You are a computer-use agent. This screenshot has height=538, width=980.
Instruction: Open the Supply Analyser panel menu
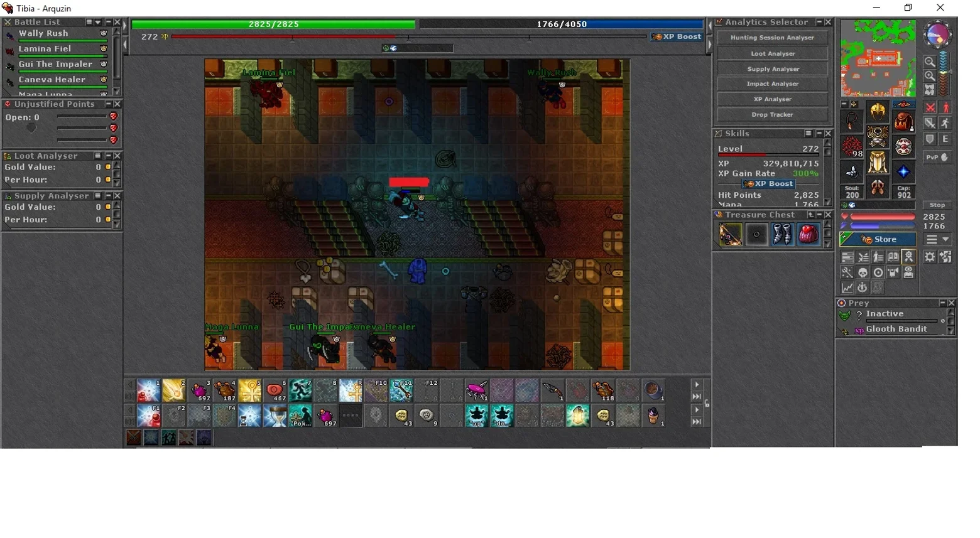pyautogui.click(x=97, y=196)
